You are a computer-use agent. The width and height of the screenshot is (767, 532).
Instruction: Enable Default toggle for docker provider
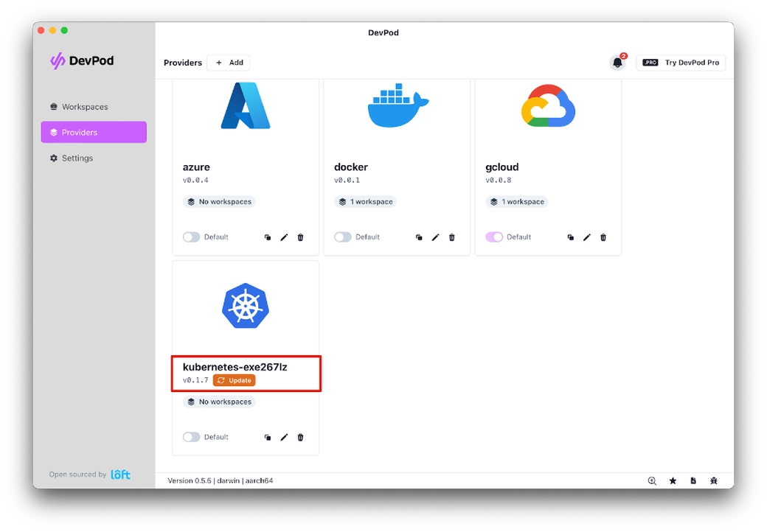point(343,237)
